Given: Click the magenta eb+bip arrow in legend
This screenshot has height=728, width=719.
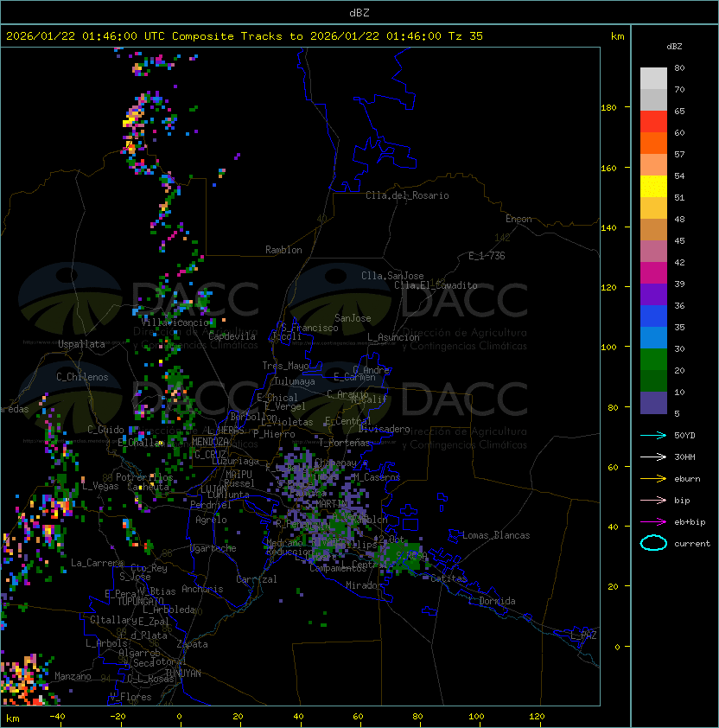Looking at the screenshot, I should [x=653, y=522].
